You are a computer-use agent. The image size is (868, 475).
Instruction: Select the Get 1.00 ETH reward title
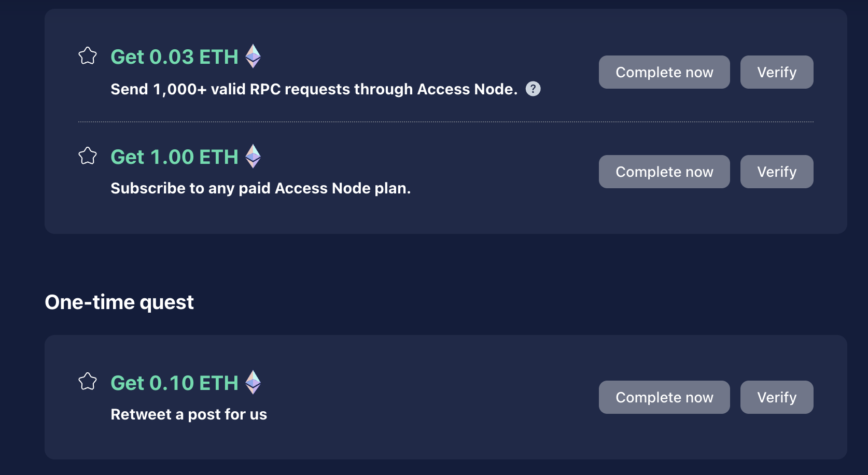coord(175,157)
